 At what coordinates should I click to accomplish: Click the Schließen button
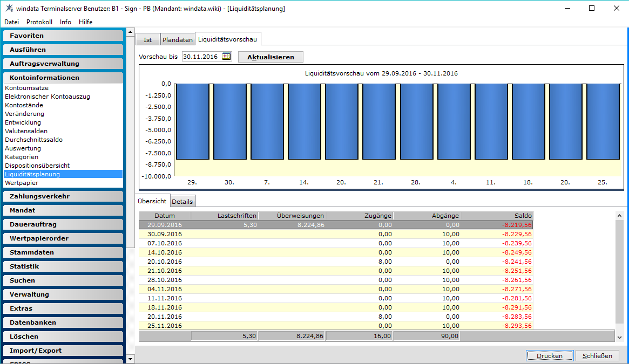pyautogui.click(x=597, y=355)
